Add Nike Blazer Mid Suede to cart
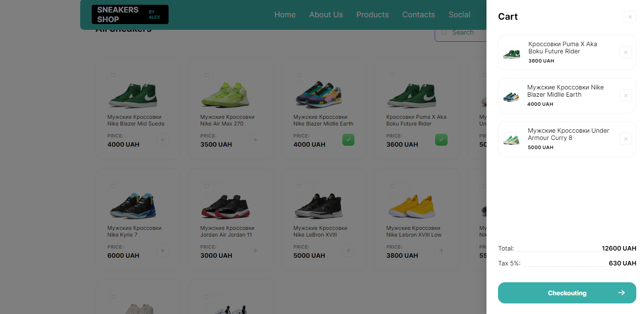This screenshot has width=644, height=314. (162, 140)
